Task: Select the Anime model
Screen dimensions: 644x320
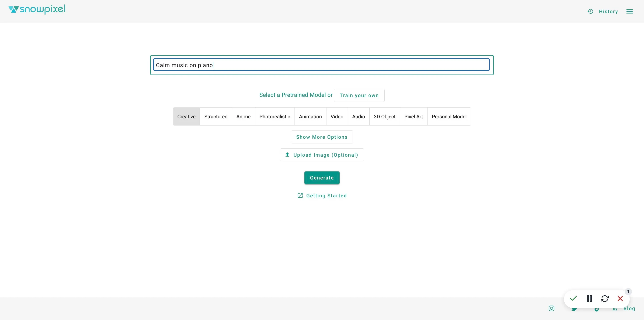Action: tap(243, 117)
